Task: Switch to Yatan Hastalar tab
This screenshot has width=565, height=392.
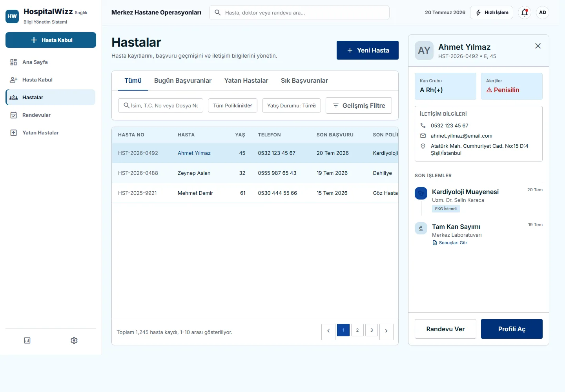Action: (x=246, y=80)
